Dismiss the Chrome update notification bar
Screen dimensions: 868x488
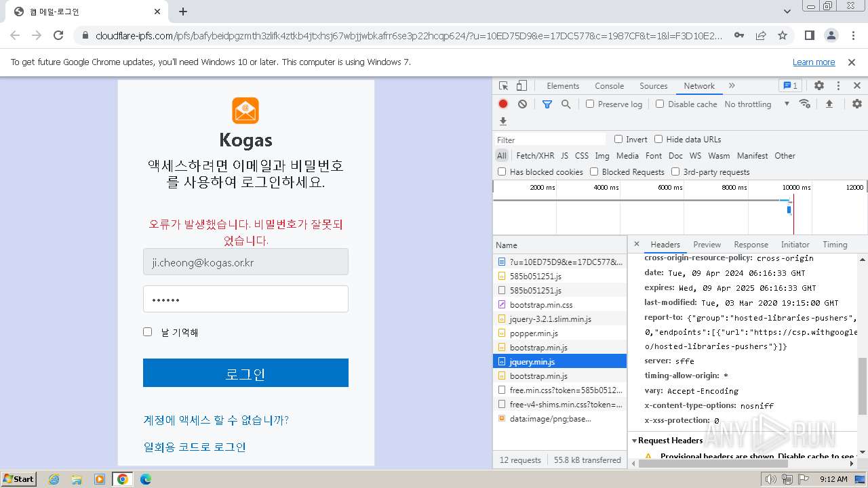pyautogui.click(x=852, y=62)
